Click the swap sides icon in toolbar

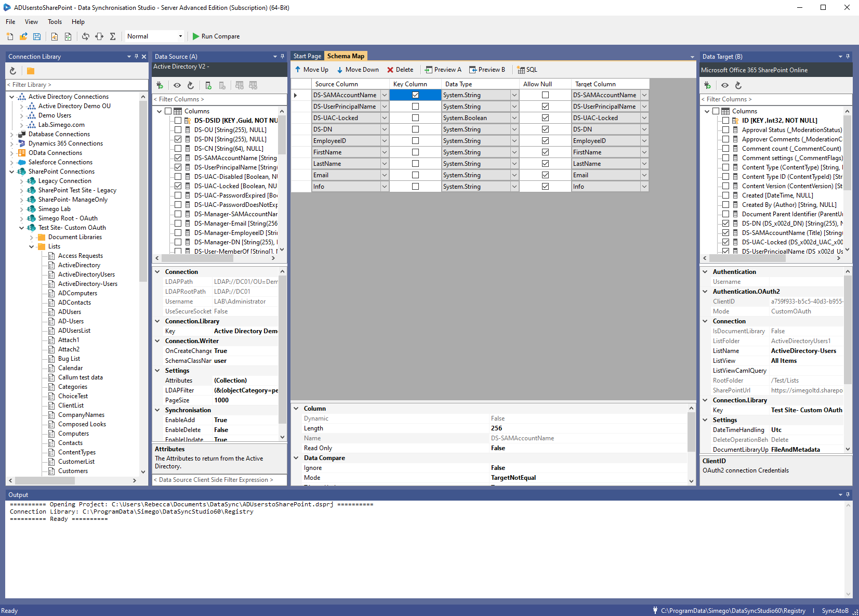coord(99,36)
